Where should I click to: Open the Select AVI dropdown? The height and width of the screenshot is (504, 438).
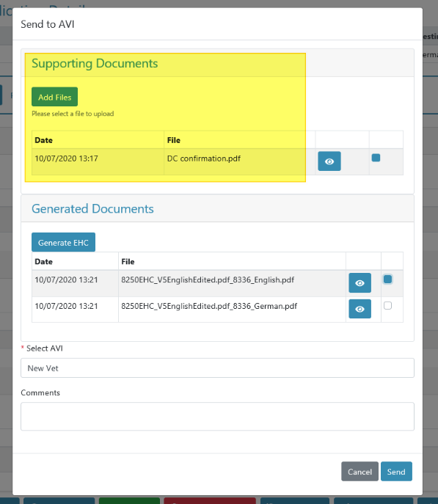coord(217,368)
